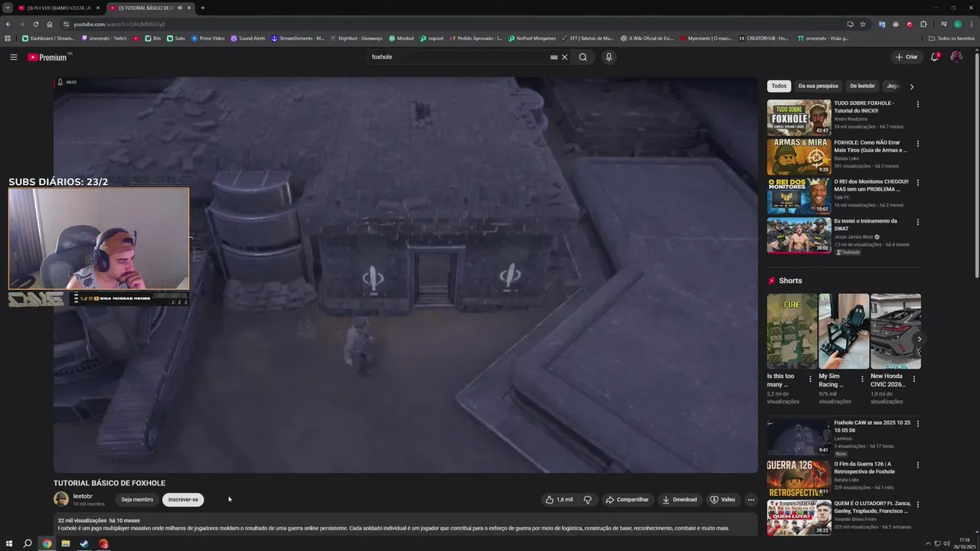Open File Explorer from the taskbar

click(x=66, y=544)
